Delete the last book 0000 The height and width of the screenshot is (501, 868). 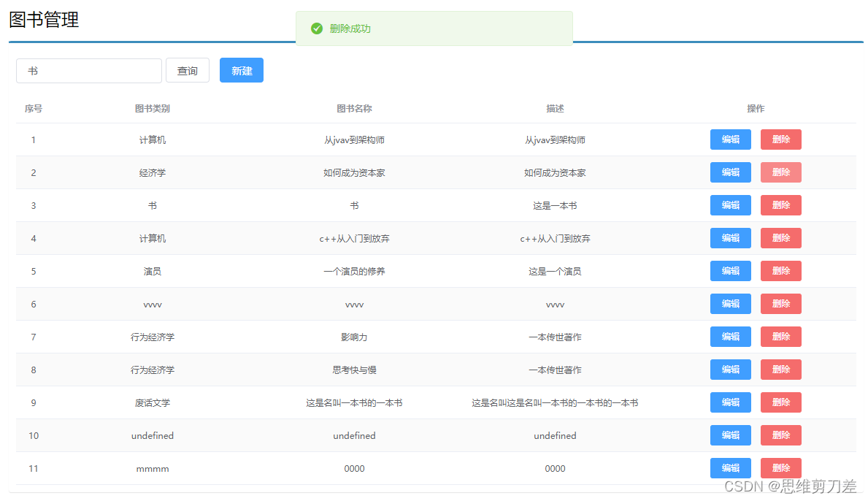780,468
